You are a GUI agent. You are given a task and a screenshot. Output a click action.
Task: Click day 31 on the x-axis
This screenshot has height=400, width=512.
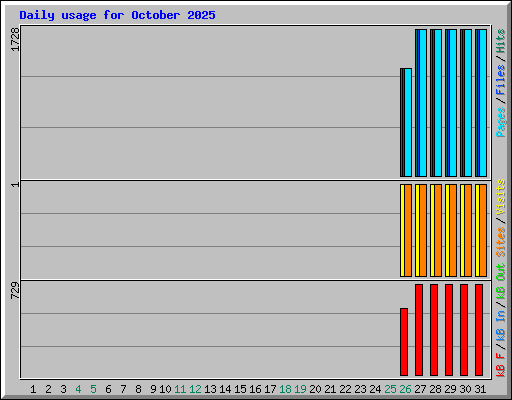tap(480, 389)
